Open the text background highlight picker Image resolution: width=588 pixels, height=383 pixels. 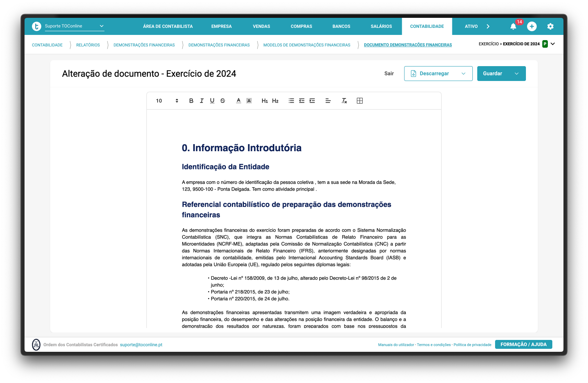249,101
